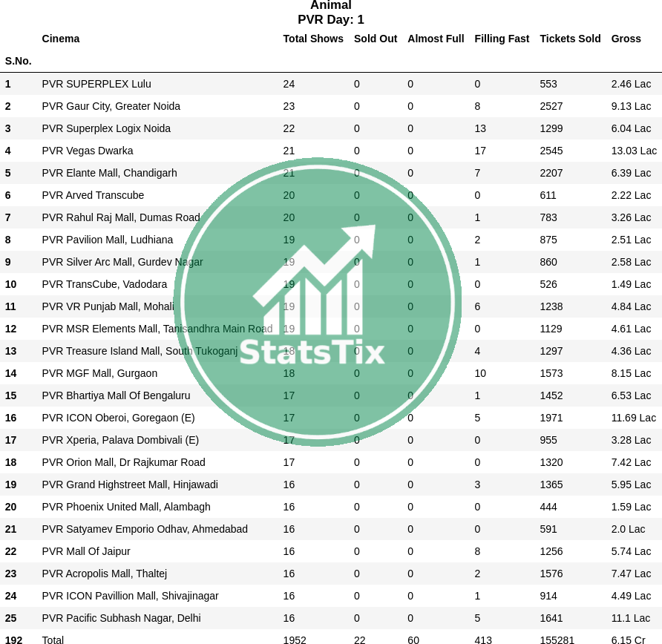Click gross value 8.15 Lac

631,373
